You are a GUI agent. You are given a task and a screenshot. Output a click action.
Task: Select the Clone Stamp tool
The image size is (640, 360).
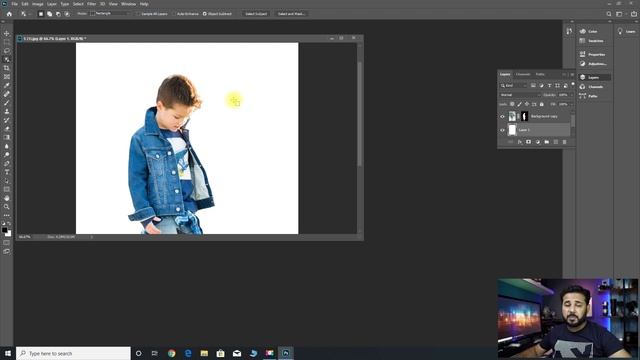click(7, 111)
